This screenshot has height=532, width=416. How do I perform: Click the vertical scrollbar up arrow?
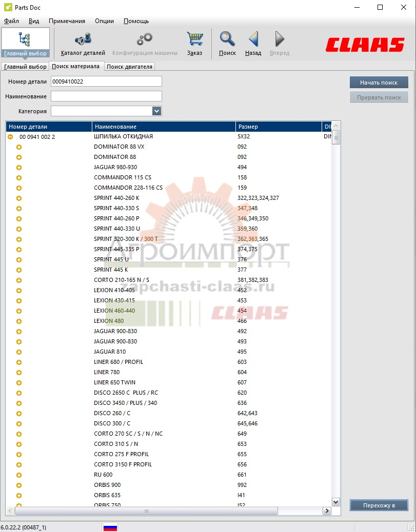(x=336, y=126)
